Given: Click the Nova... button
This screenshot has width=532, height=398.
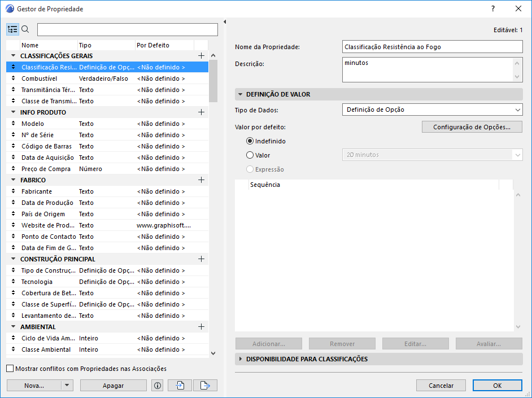Looking at the screenshot, I should [34, 386].
